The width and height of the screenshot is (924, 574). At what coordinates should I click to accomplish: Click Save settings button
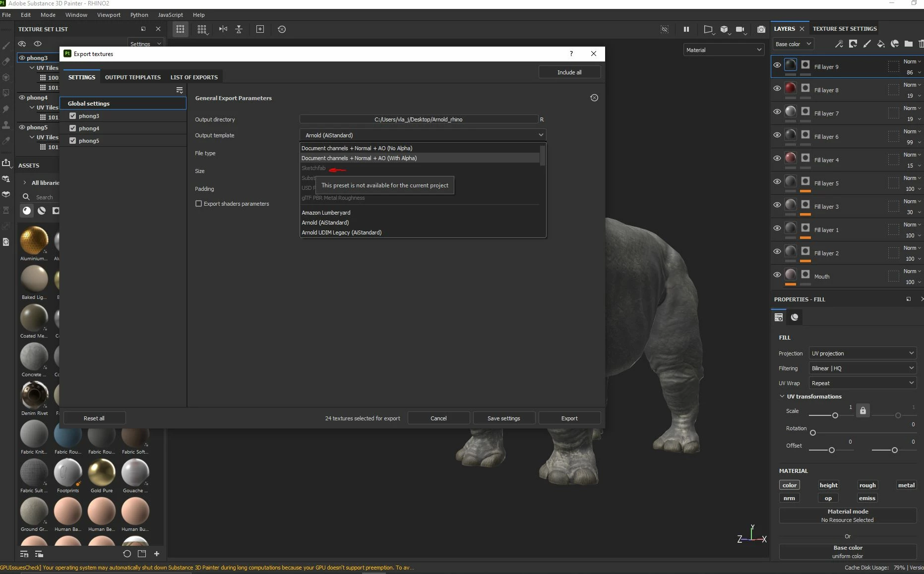click(x=504, y=418)
